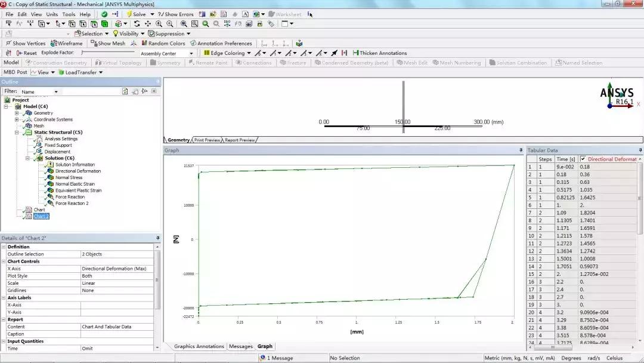Select the Pan tool icon
644x363 pixels.
[x=148, y=24]
